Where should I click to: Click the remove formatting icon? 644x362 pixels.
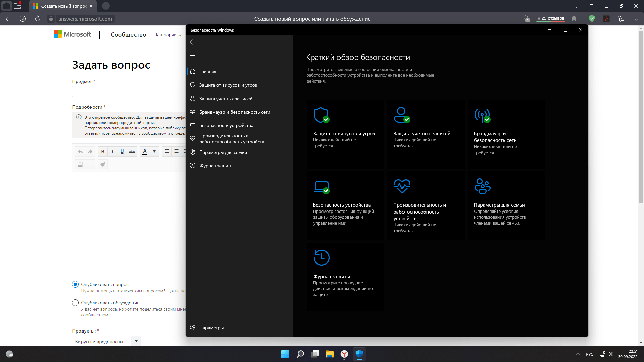pos(103,164)
